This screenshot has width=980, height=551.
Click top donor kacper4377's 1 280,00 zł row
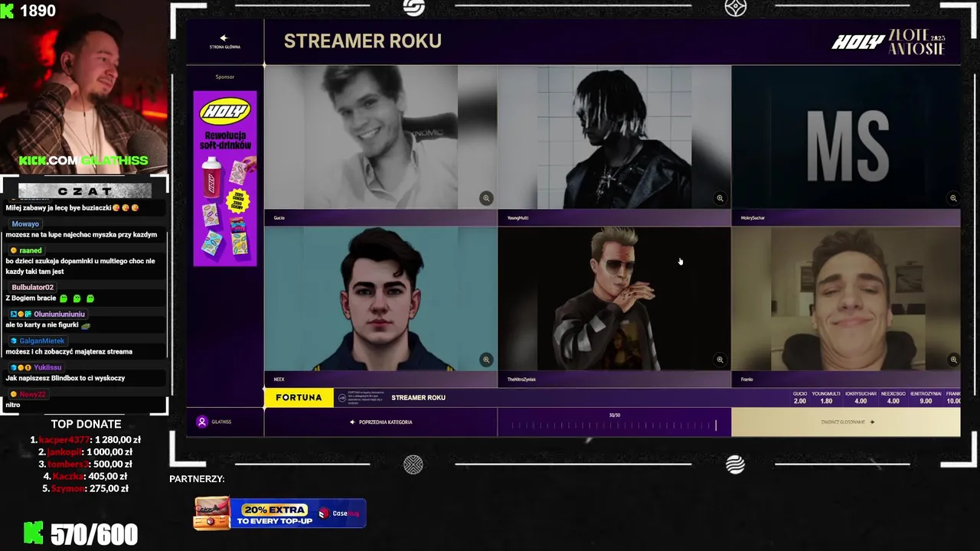[85, 440]
